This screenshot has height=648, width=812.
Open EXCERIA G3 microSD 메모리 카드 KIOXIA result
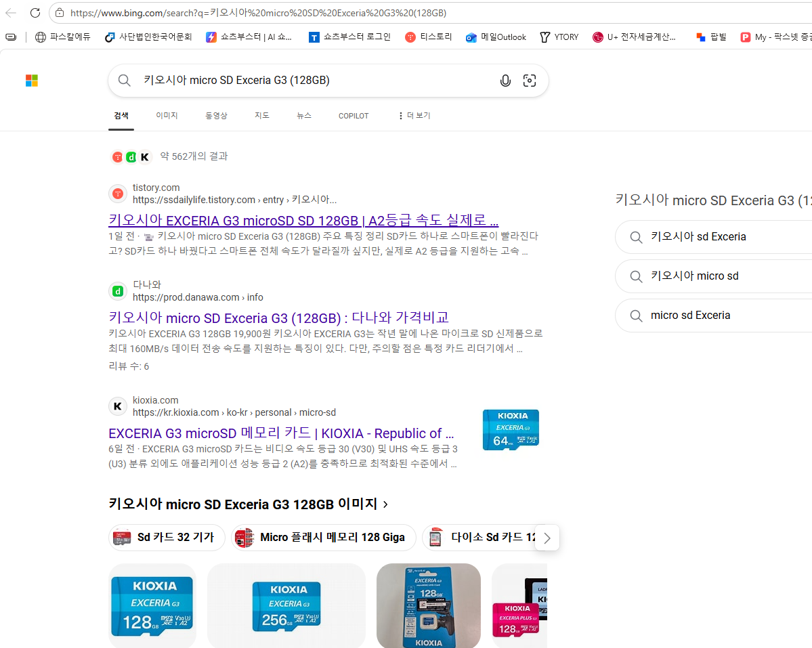pos(281,433)
